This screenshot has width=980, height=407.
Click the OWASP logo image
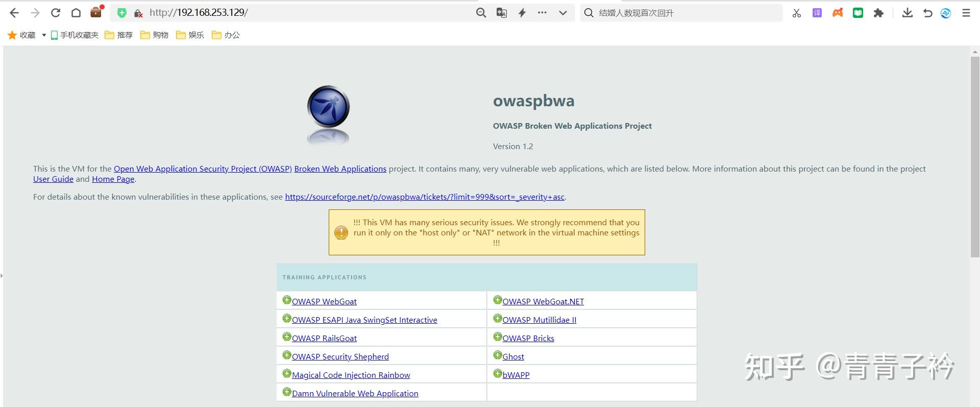click(x=328, y=114)
